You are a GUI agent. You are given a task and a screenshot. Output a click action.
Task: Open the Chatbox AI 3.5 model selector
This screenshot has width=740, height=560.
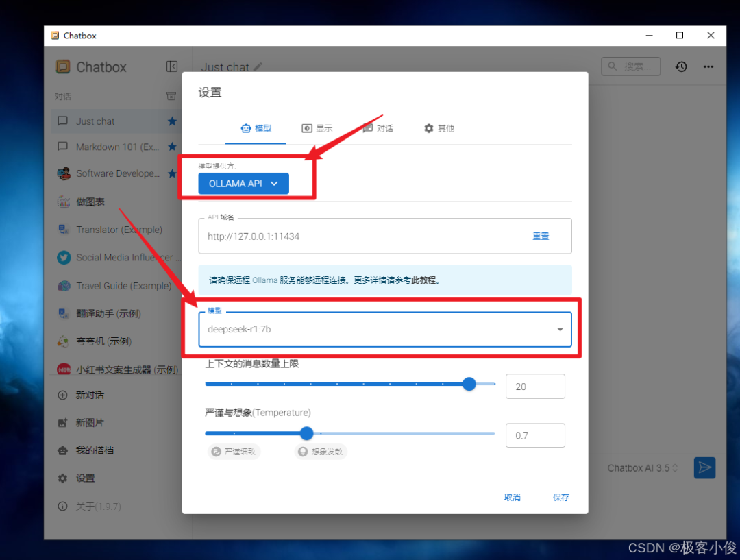642,468
